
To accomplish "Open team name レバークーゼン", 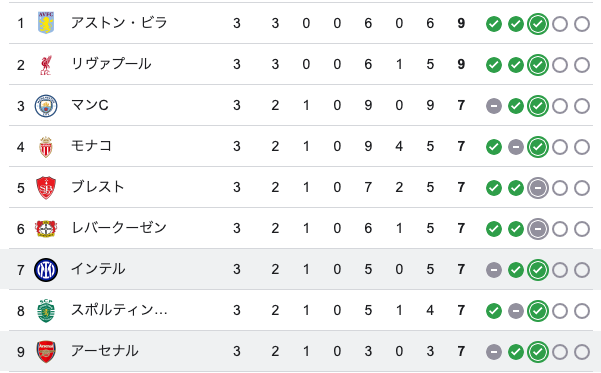I will [x=119, y=228].
